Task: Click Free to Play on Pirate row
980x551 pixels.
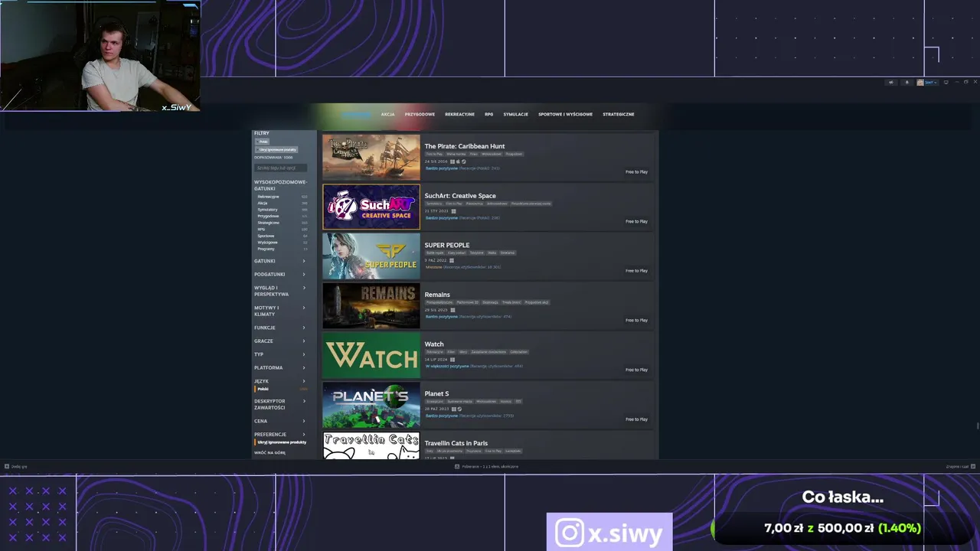Action: point(636,171)
